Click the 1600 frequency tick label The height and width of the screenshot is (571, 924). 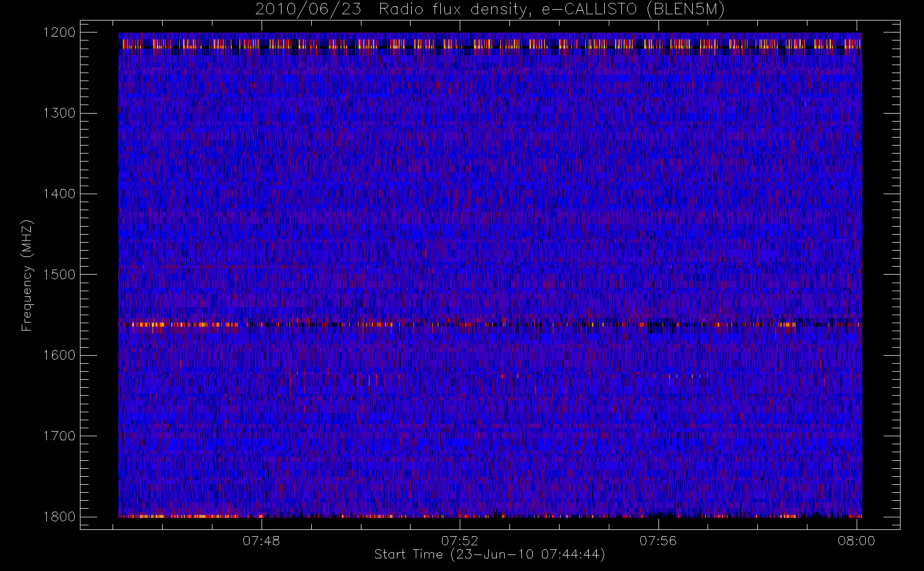click(59, 355)
